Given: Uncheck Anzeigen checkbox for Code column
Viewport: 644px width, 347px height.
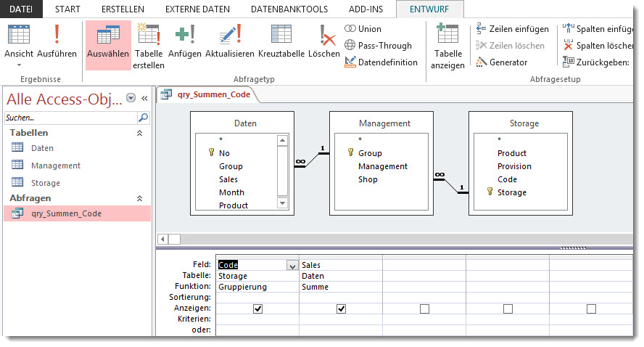Looking at the screenshot, I should pos(257,309).
